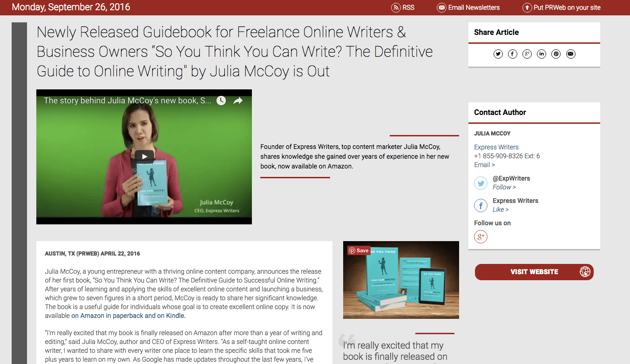Open Express Writers contact link
This screenshot has height=364, width=630.
tap(496, 147)
